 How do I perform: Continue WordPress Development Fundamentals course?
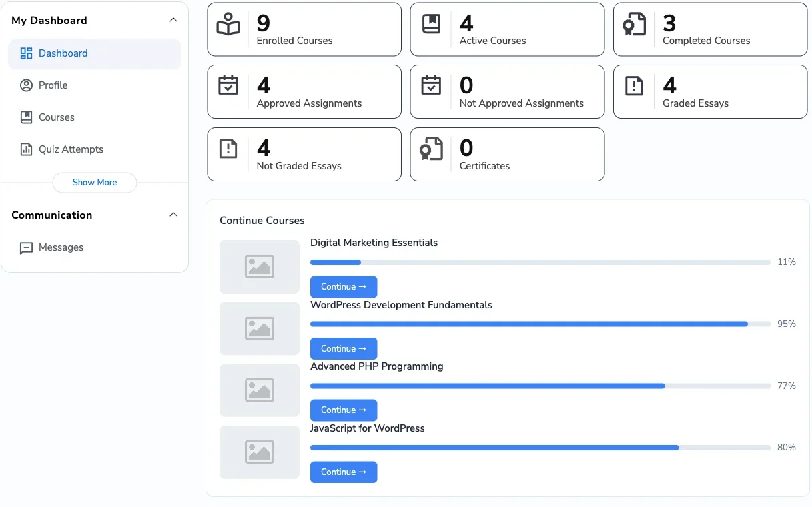(344, 348)
